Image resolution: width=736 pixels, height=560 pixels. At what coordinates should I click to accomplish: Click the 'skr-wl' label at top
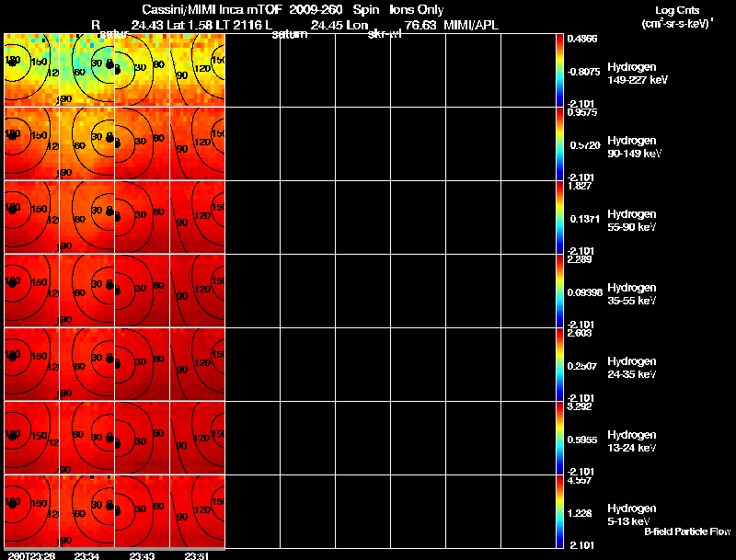click(385, 34)
